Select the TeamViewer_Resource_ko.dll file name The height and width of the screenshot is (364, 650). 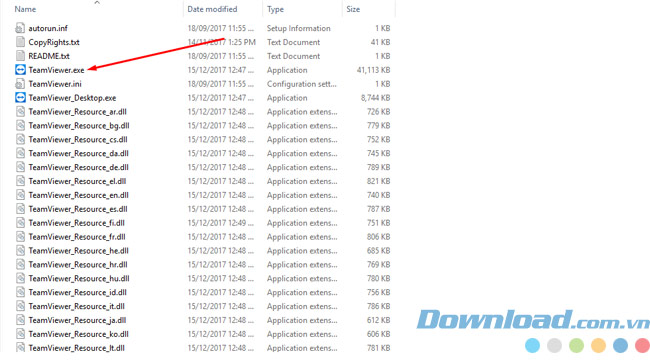click(x=78, y=334)
